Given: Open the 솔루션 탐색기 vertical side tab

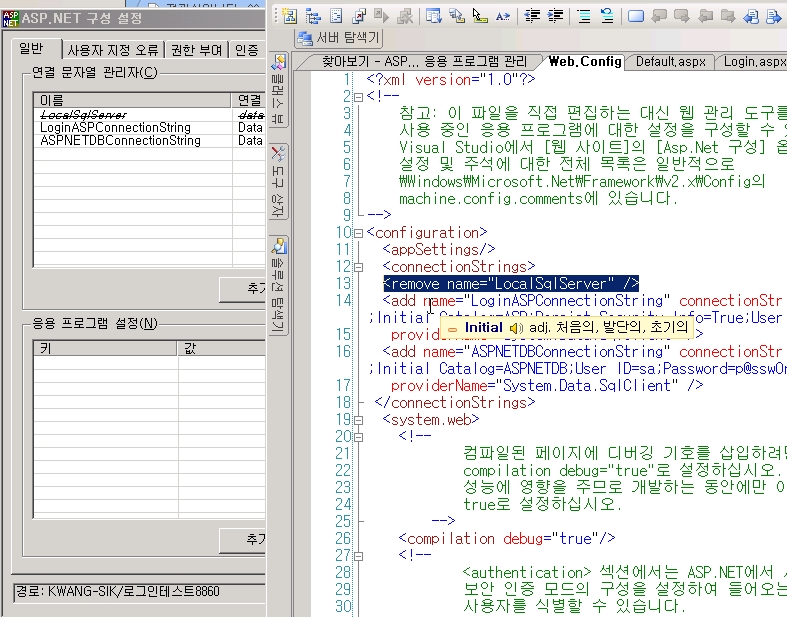Looking at the screenshot, I should point(279,285).
